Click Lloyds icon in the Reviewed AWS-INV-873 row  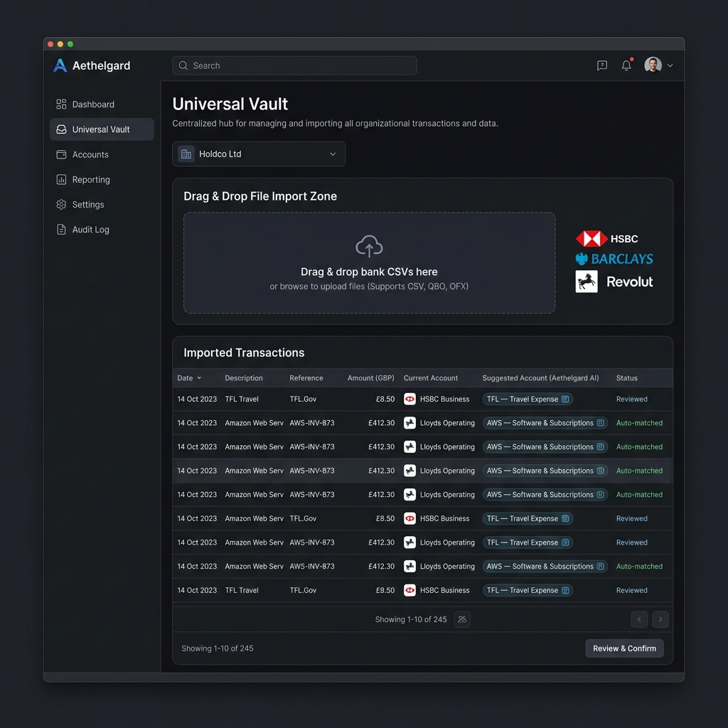(409, 542)
